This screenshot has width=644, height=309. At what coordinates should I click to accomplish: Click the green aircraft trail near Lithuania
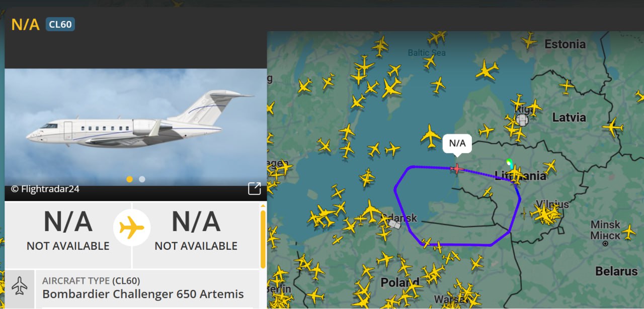pos(509,162)
